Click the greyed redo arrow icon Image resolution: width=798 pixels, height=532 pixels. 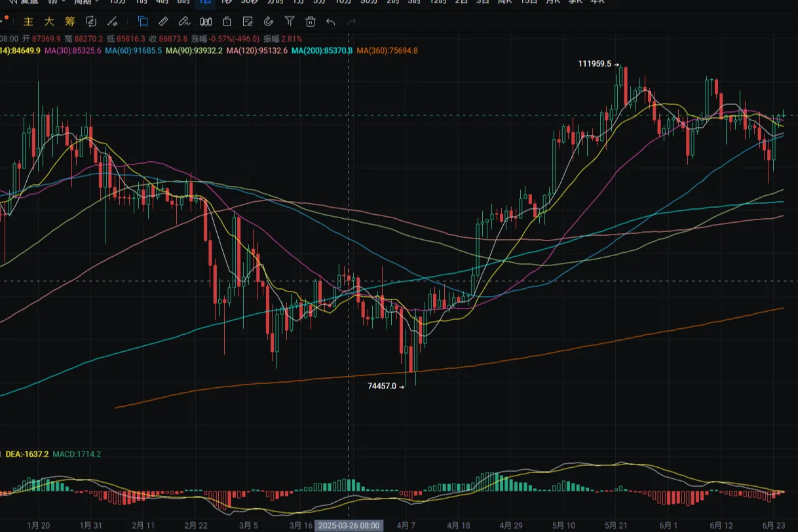coord(352,22)
